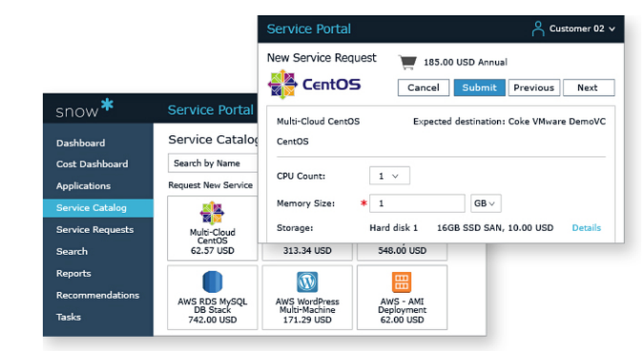The width and height of the screenshot is (644, 351).
Task: Click the Customer 02 user icon
Action: (x=538, y=29)
